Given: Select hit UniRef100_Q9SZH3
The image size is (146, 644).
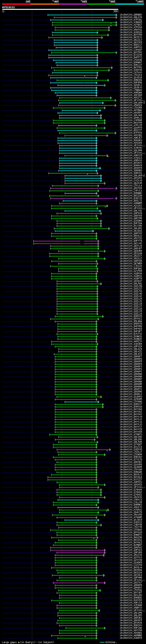Looking at the screenshot, I should (x=131, y=178).
